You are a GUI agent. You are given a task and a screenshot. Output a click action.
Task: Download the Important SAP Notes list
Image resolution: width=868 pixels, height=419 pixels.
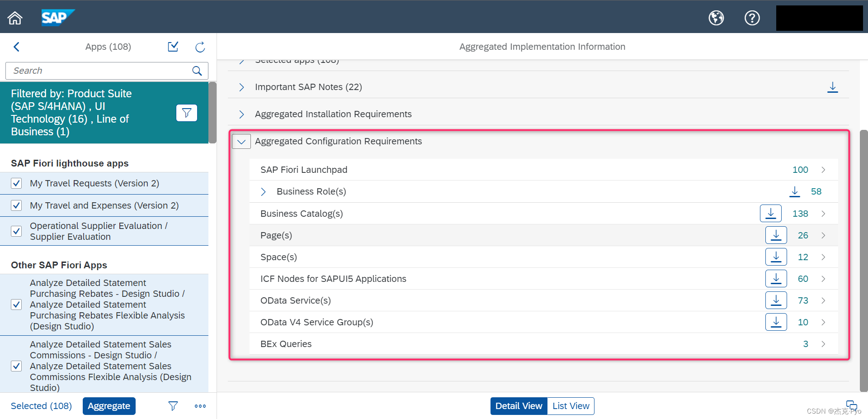coord(833,87)
